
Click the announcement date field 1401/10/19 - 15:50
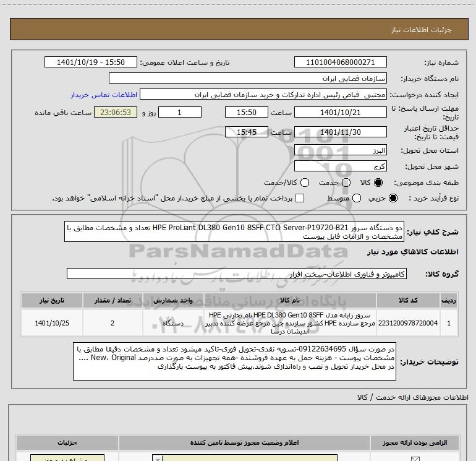pos(91,62)
